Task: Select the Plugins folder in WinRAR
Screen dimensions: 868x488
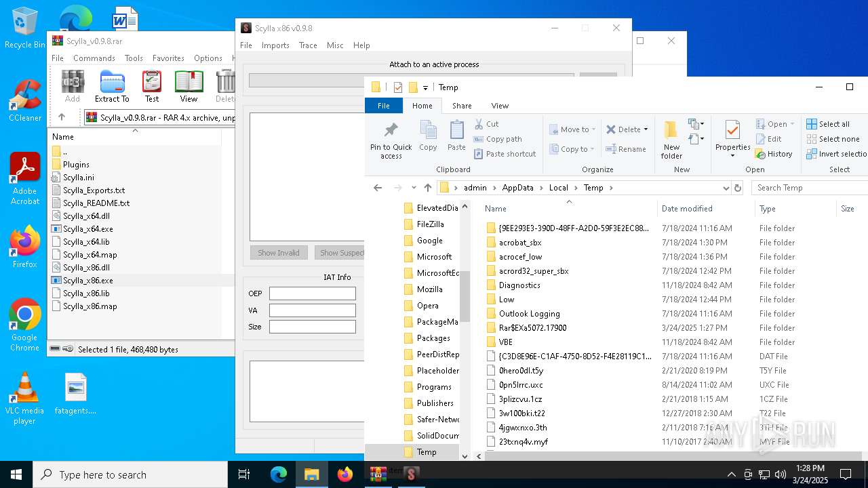Action: click(x=76, y=165)
